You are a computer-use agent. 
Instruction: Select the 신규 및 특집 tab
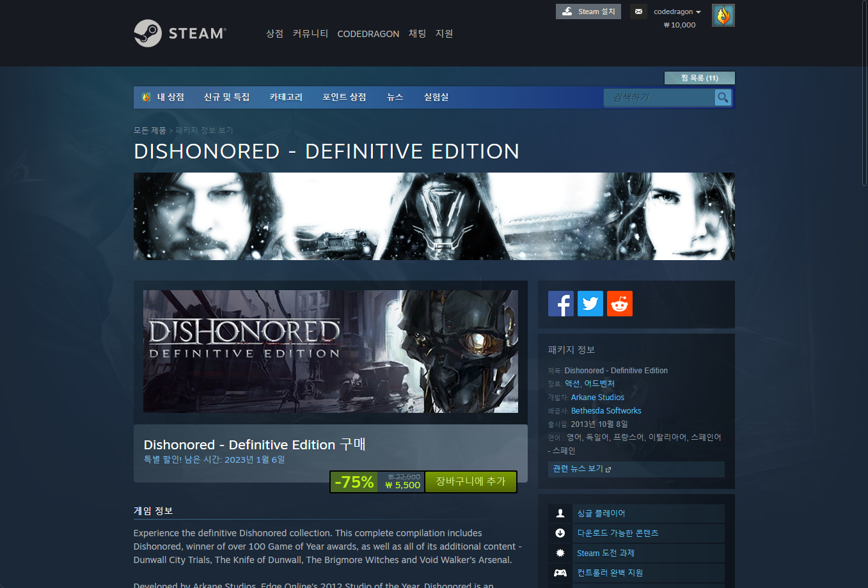click(x=226, y=97)
